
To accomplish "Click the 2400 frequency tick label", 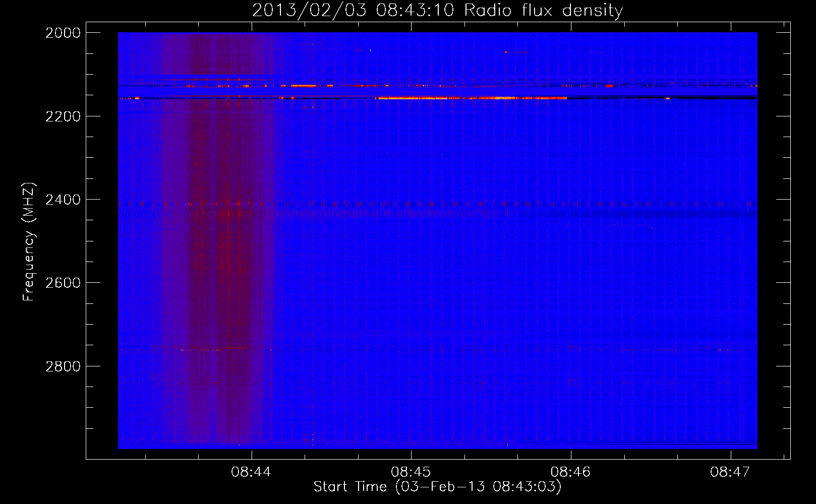I will 63,200.
